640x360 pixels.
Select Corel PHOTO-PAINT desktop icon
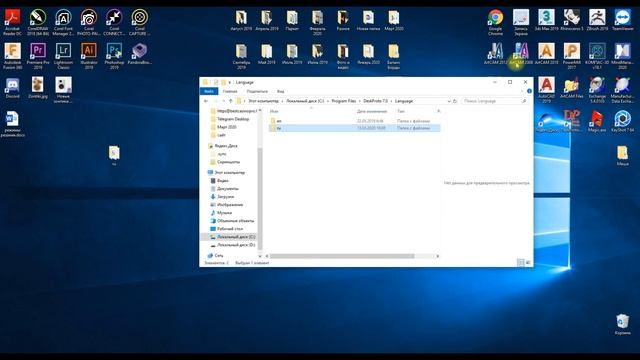(x=89, y=22)
